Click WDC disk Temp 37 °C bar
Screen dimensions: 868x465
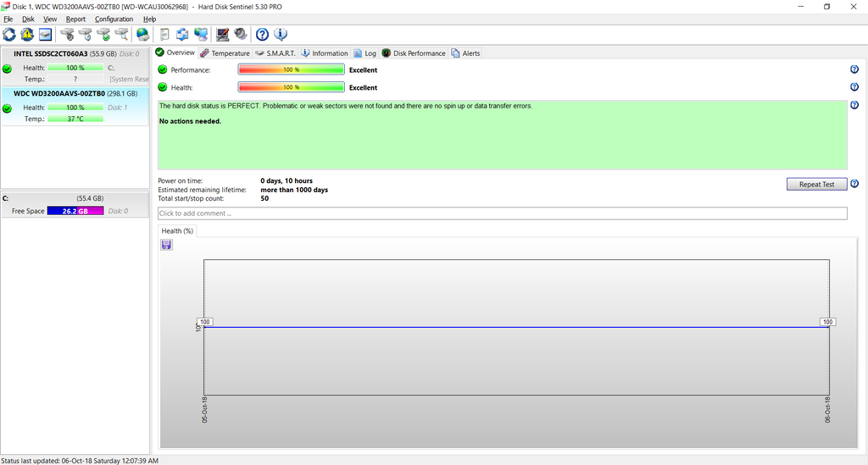click(75, 119)
